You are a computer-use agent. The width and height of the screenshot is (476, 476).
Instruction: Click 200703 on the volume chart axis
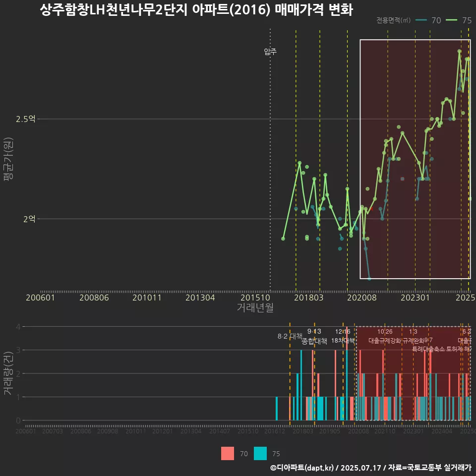click(53, 431)
